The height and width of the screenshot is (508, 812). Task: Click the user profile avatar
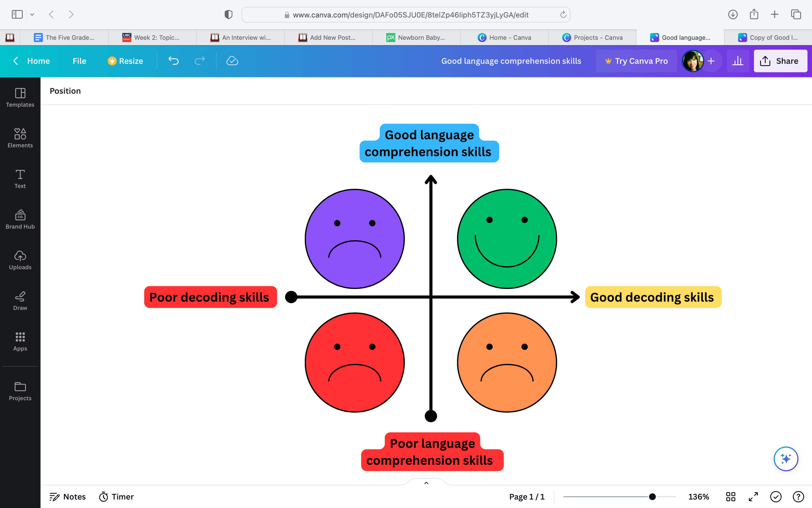coord(693,61)
